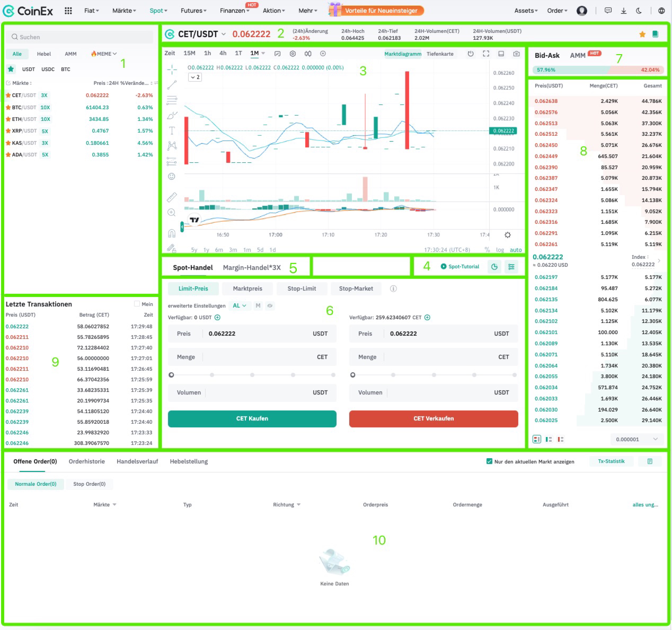Toggle the eye visibility icon in advanced settings

coord(270,306)
